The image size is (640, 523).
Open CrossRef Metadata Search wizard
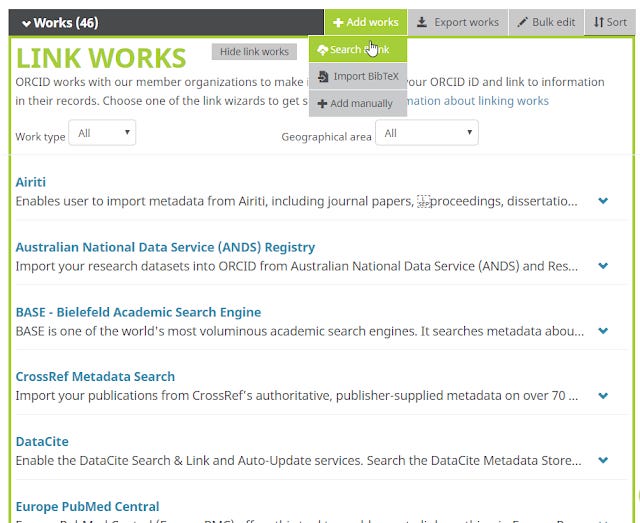pyautogui.click(x=95, y=376)
